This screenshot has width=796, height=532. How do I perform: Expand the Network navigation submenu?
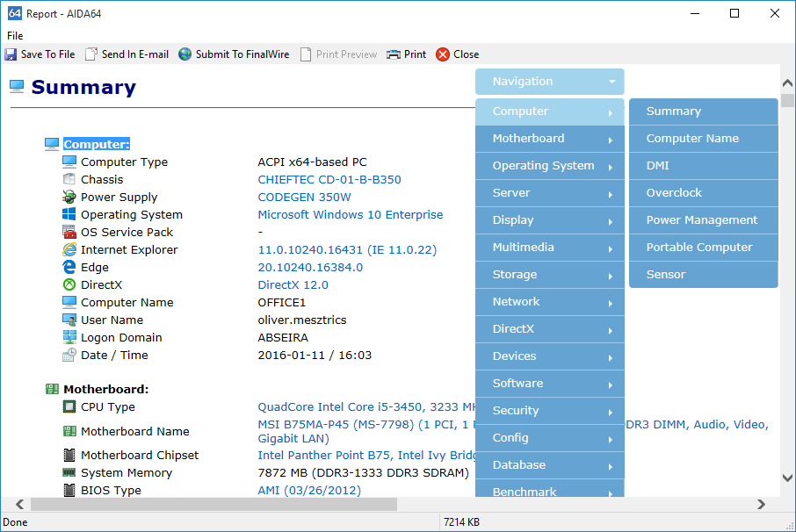[x=549, y=302]
